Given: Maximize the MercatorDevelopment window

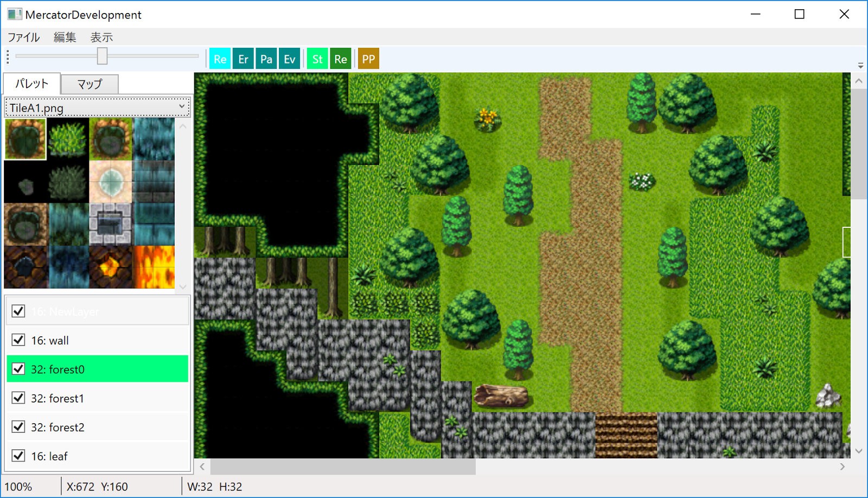Looking at the screenshot, I should pyautogui.click(x=800, y=15).
